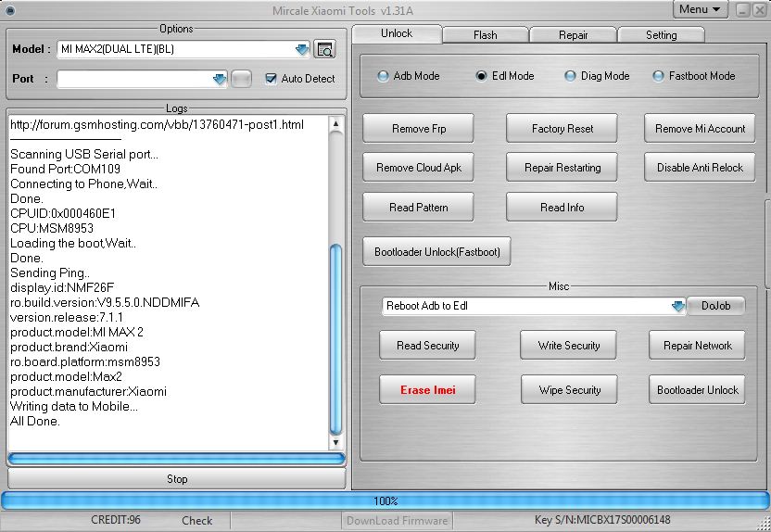771x532 pixels.
Task: Click the small button beside Port dropdown
Action: point(241,79)
